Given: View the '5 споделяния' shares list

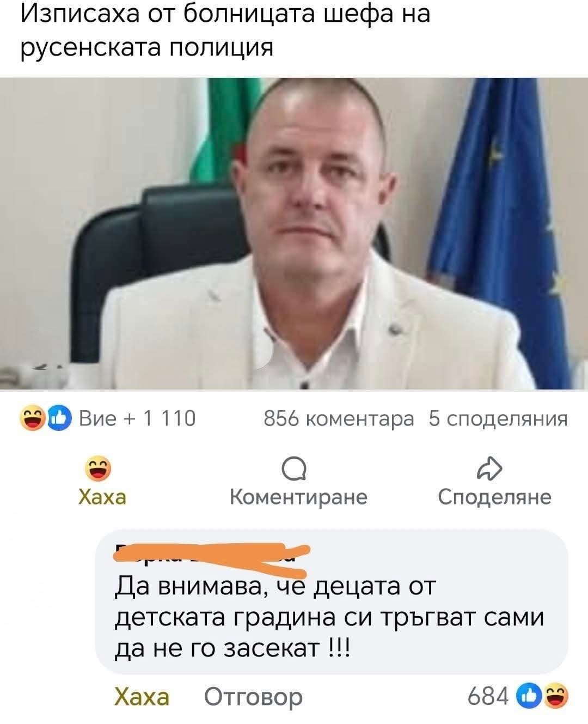Looking at the screenshot, I should (x=498, y=419).
